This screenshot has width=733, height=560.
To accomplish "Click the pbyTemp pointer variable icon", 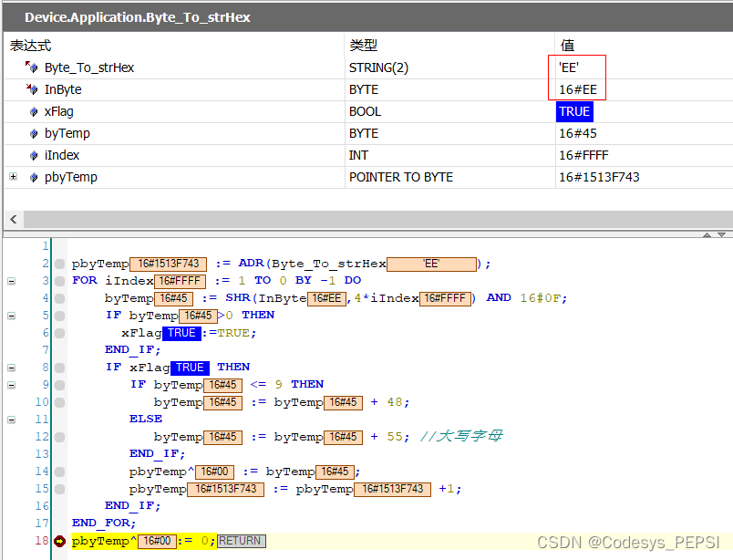I will pos(33,177).
